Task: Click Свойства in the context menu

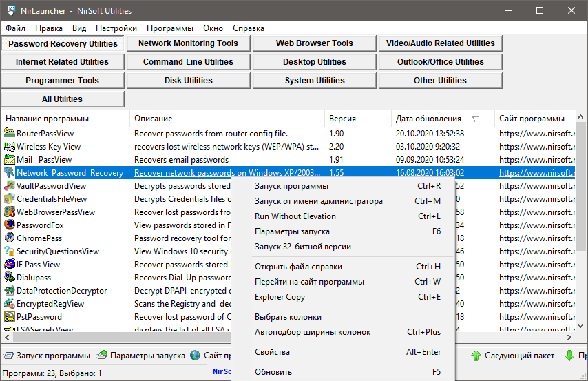Action: point(272,352)
